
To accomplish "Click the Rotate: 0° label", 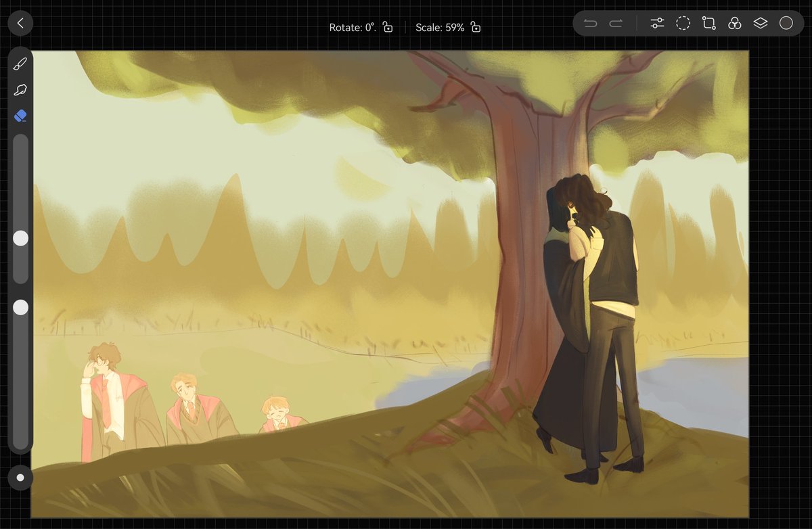I will pyautogui.click(x=353, y=28).
